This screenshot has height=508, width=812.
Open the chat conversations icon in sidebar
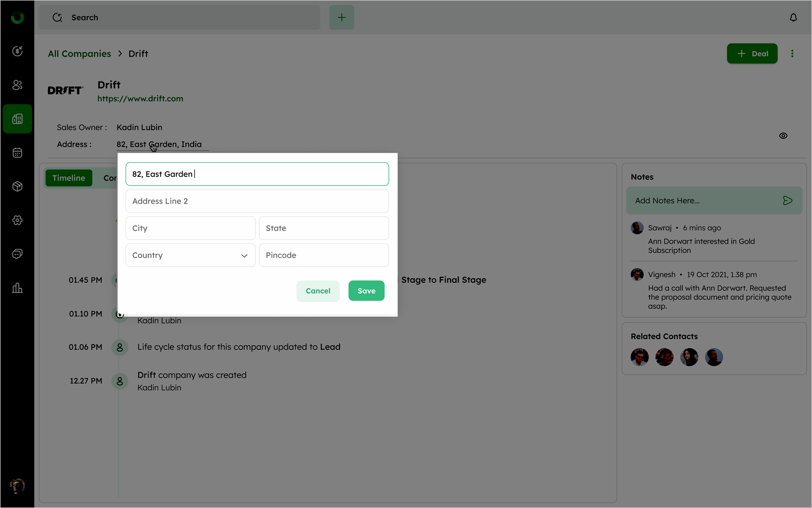(17, 254)
